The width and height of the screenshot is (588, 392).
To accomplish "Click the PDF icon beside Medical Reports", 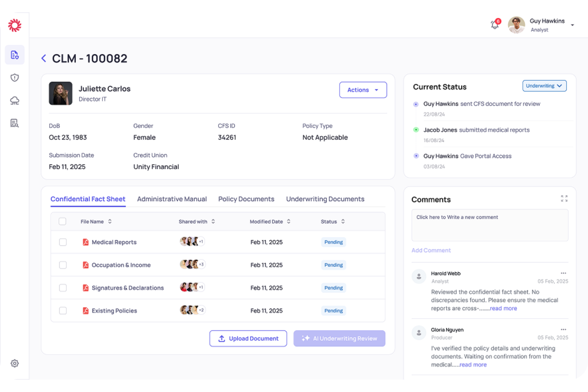I will 85,242.
